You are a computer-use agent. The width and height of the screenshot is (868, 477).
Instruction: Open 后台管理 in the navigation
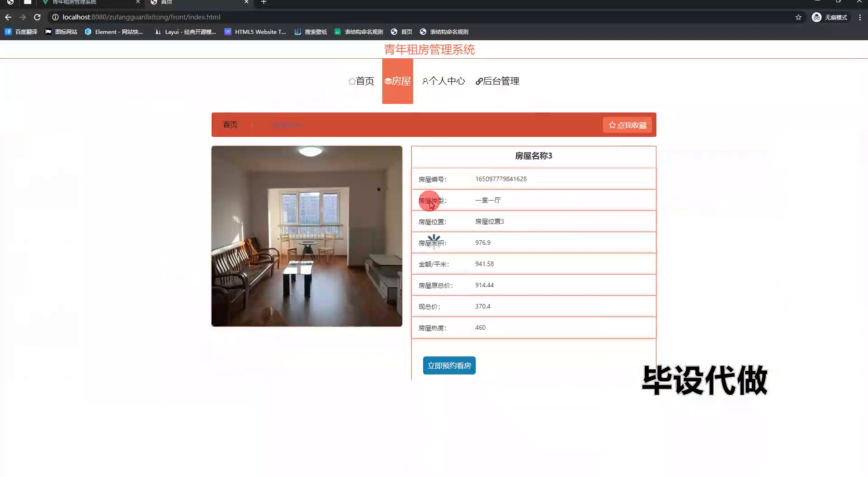click(497, 81)
